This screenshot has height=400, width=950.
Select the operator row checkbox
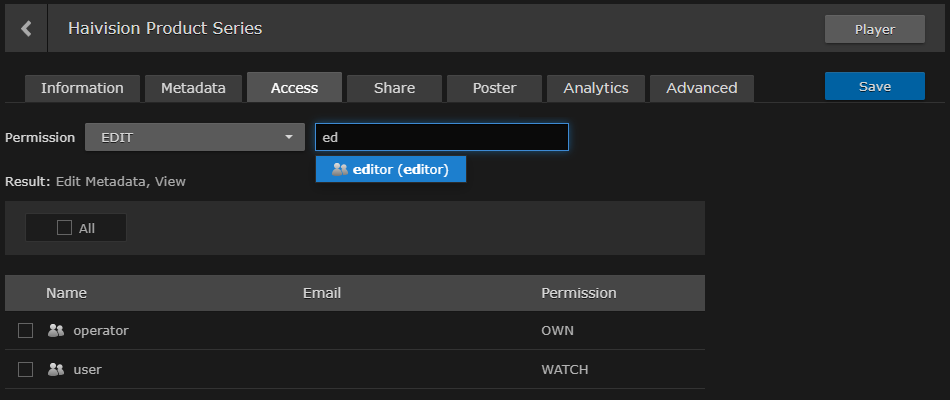[26, 330]
